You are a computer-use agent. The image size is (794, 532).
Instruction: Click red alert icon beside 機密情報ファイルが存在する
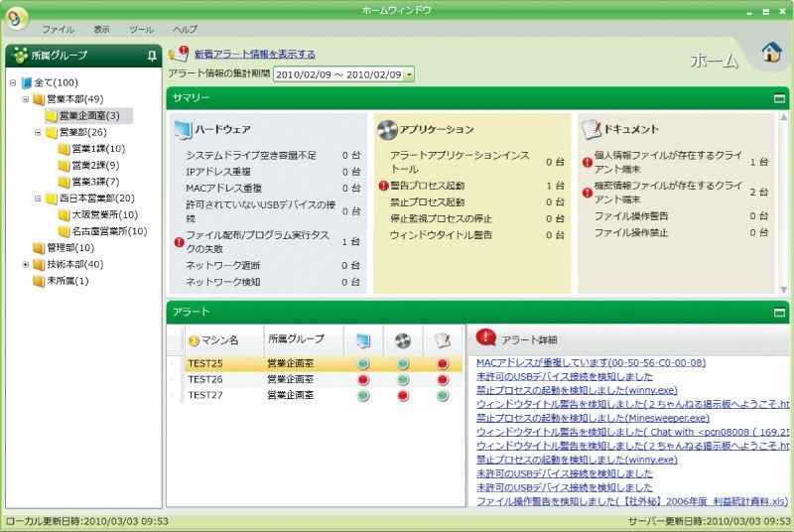[587, 193]
